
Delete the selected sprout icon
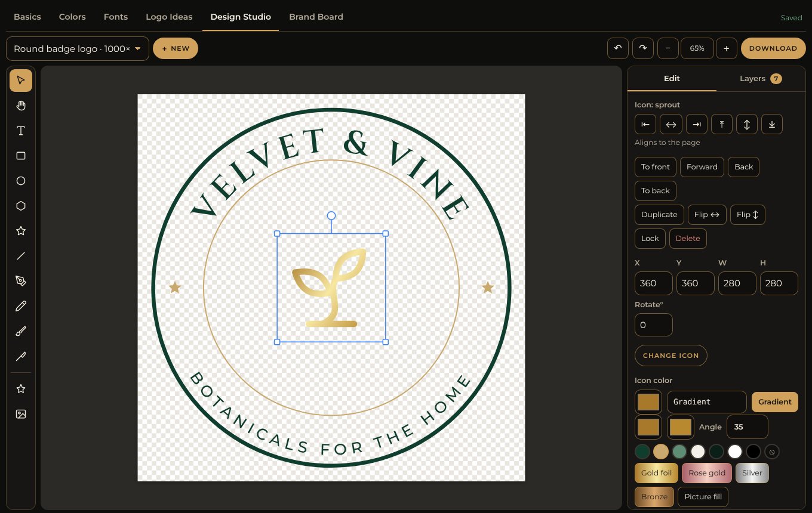pos(688,239)
